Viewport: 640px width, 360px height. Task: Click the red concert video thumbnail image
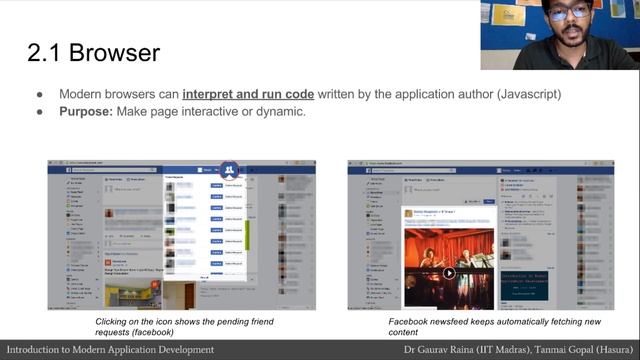coord(449,269)
